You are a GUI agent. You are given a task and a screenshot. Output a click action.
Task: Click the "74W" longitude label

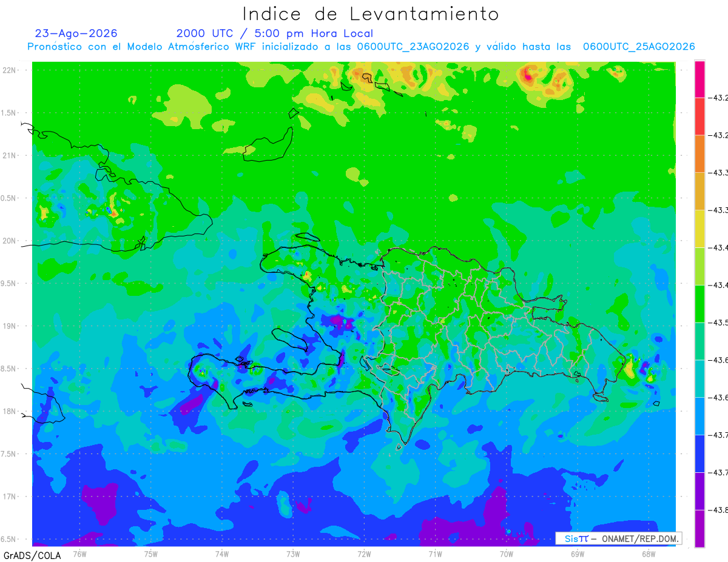tap(221, 554)
